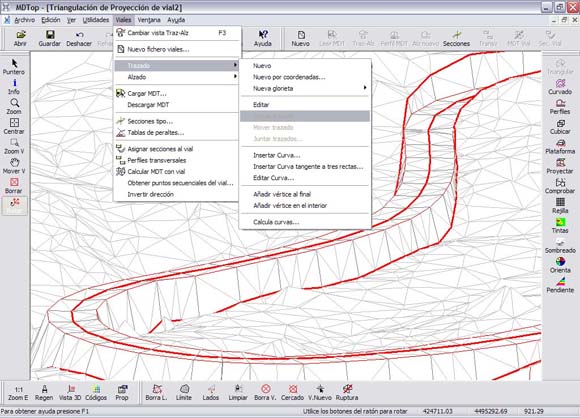Toggle the Rejilla grid display
The height and width of the screenshot is (418, 580).
[560, 206]
